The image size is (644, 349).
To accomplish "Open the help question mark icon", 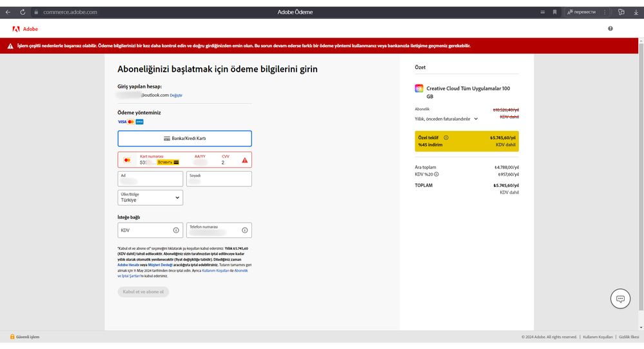I will [x=610, y=28].
